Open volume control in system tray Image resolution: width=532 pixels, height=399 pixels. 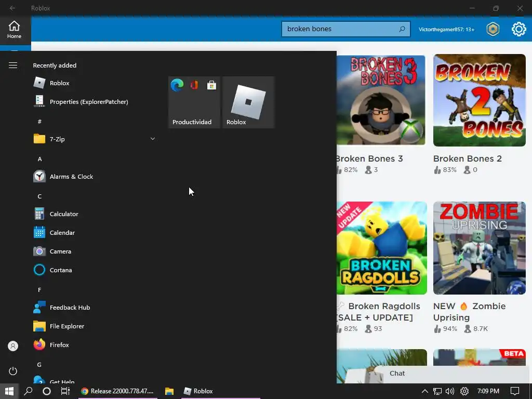tap(450, 391)
